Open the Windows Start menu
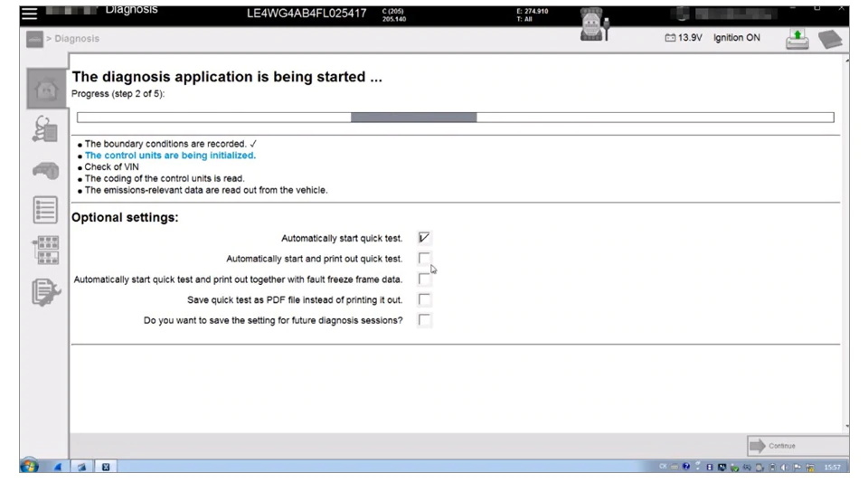This screenshot has height=483, width=868. click(29, 467)
